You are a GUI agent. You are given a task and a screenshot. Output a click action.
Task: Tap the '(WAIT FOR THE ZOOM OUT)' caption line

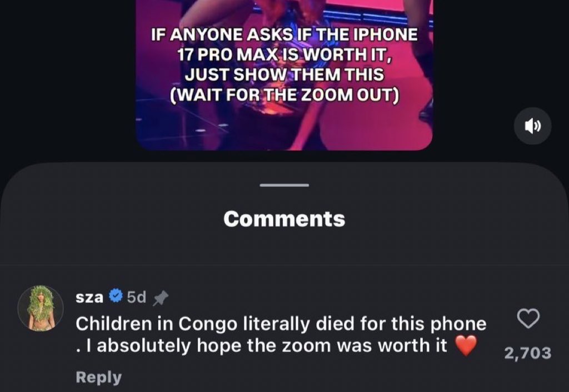[284, 95]
